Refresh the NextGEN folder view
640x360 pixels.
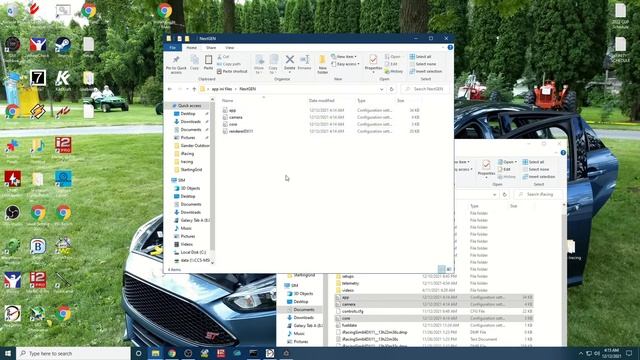[391, 89]
